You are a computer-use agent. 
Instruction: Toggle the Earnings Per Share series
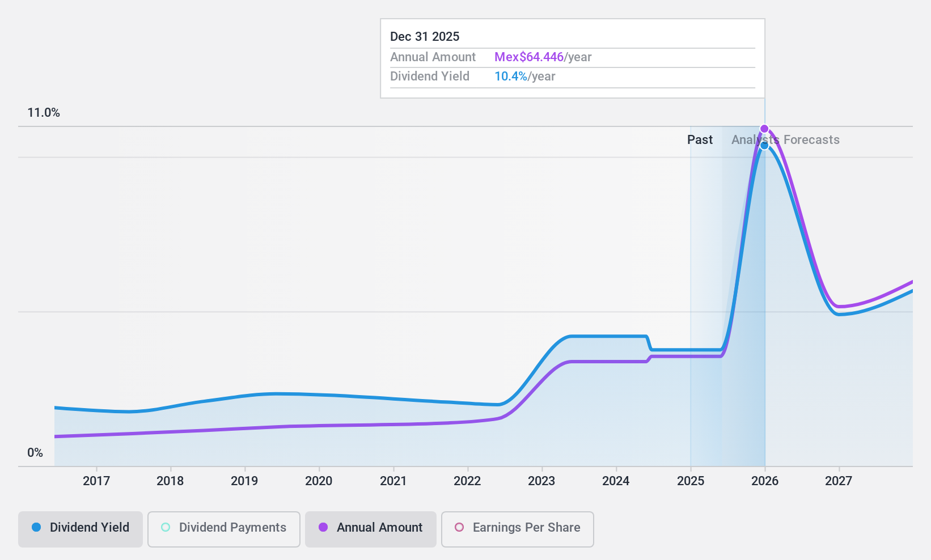(x=518, y=529)
